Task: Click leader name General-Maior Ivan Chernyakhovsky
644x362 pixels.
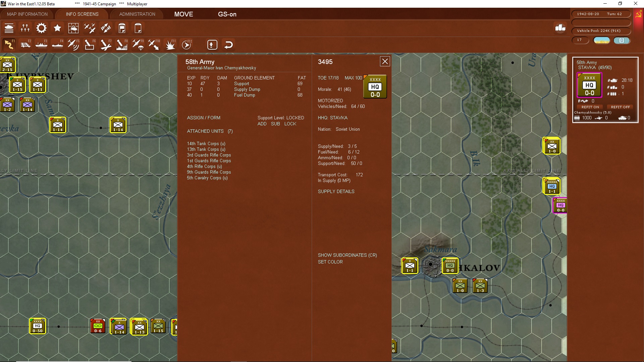Action: (x=221, y=68)
